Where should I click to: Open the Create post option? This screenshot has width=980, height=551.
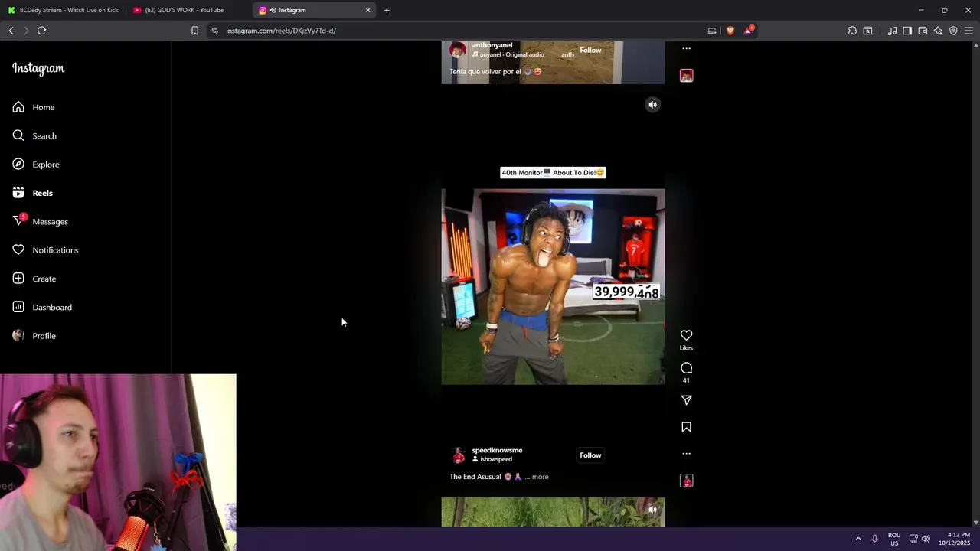coord(34,279)
